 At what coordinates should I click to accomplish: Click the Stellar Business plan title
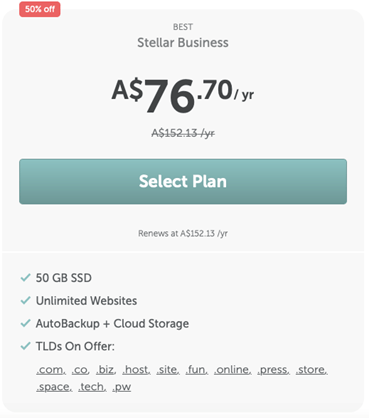[x=183, y=43]
